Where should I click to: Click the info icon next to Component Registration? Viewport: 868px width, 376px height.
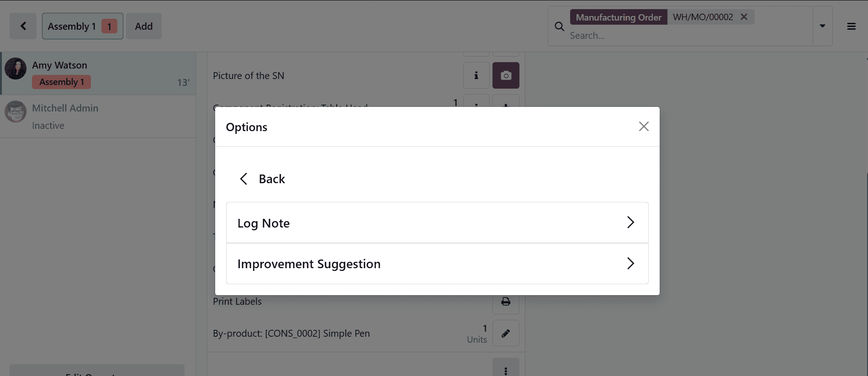click(476, 106)
